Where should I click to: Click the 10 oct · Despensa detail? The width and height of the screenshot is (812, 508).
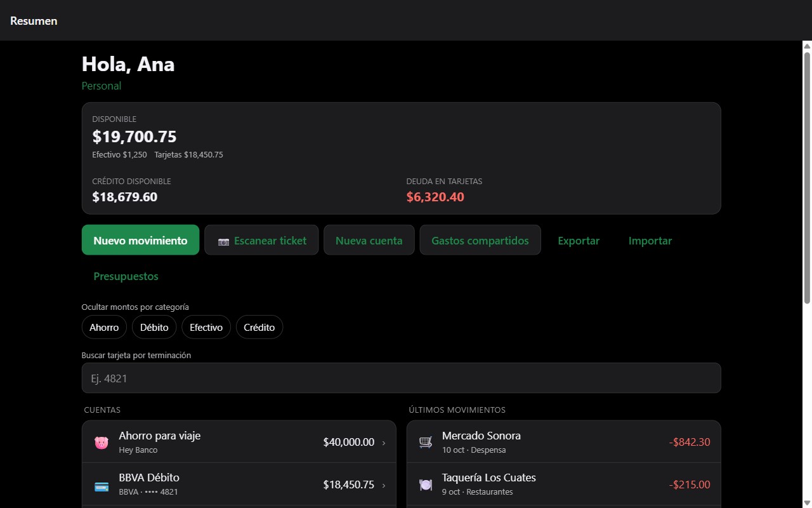[474, 450]
